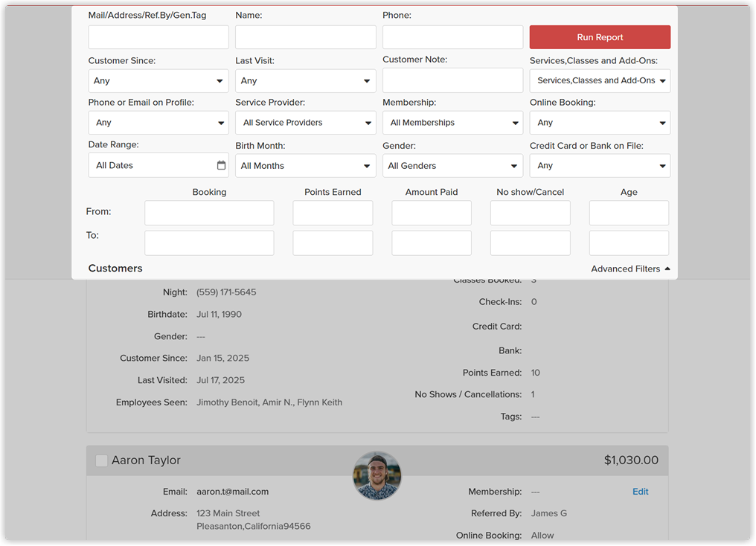Click night phone (559) 171-5645

pyautogui.click(x=226, y=292)
